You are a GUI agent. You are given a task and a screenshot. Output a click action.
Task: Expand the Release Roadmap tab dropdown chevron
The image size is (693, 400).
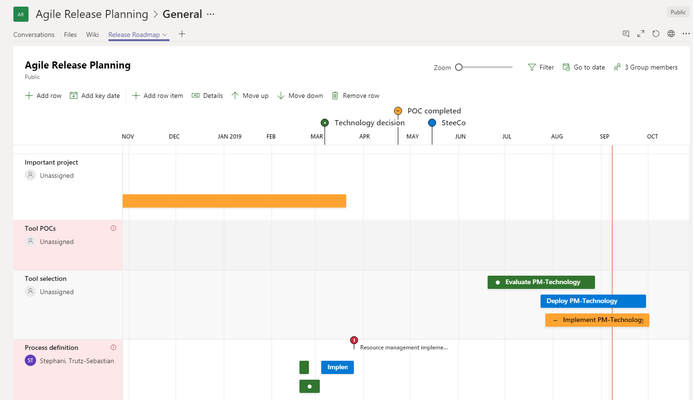point(165,34)
